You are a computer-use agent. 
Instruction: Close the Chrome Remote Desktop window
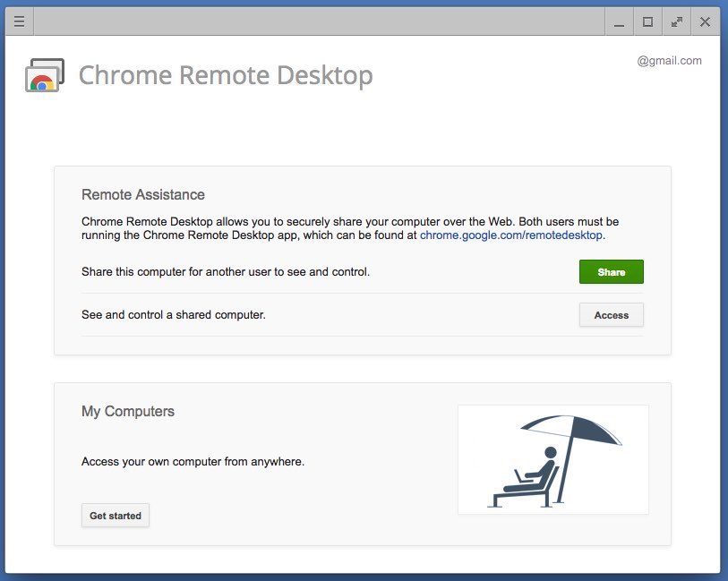point(706,21)
